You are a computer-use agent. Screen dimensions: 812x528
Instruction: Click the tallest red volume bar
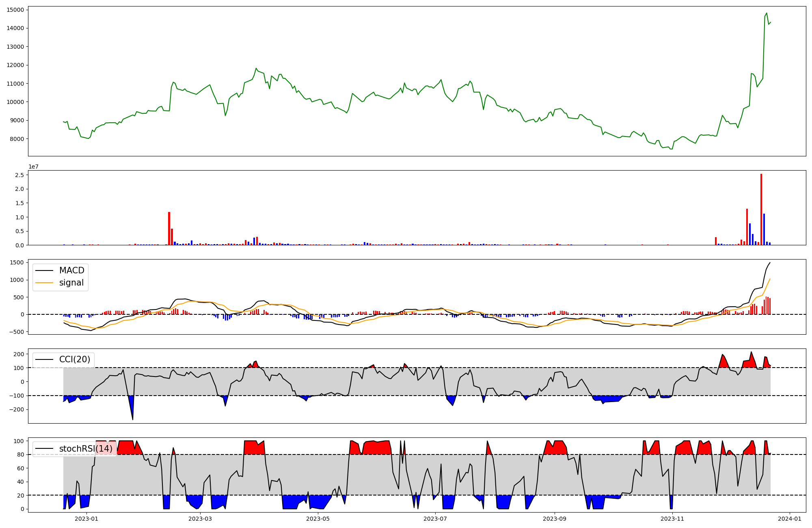point(761,209)
